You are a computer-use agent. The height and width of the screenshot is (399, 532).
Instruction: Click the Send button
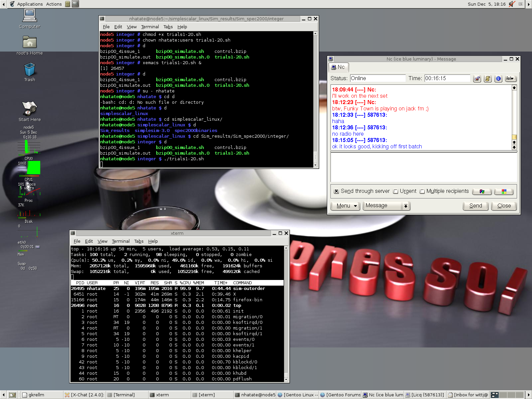point(475,206)
